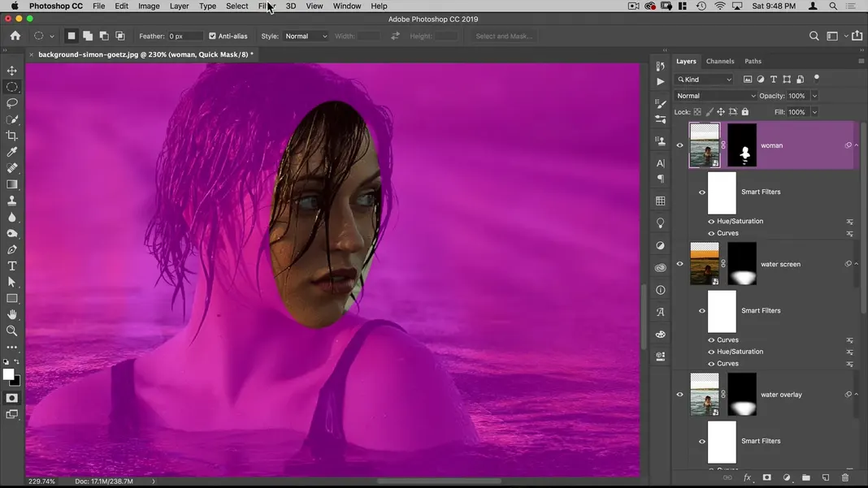This screenshot has width=868, height=488.
Task: Open the Fill slider dropdown
Action: coord(814,112)
